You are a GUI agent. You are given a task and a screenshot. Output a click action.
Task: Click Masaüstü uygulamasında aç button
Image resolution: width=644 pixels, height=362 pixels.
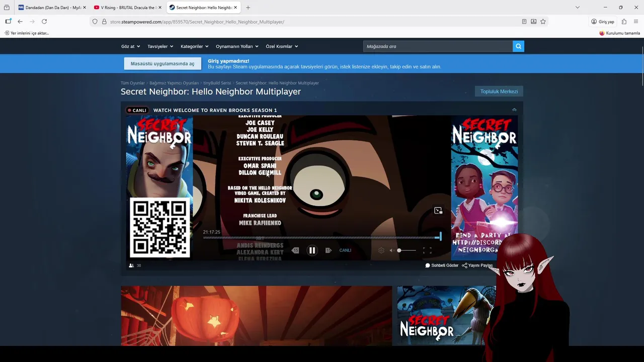[x=163, y=64]
